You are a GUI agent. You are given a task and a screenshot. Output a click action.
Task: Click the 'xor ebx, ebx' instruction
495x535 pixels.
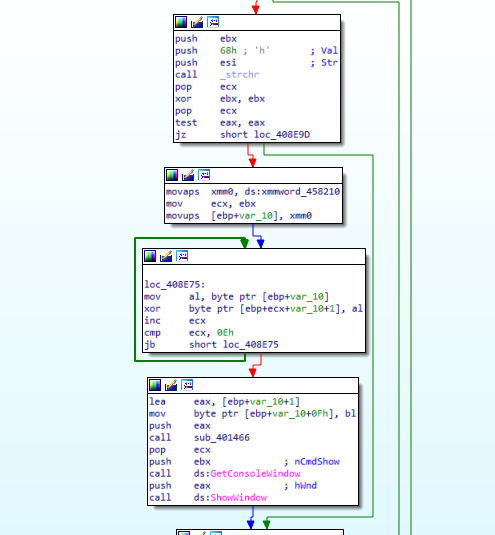220,99
